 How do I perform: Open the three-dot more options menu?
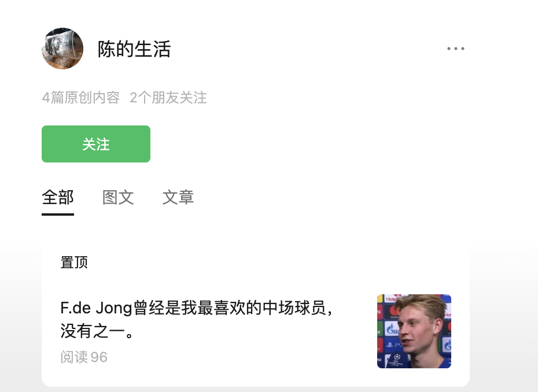point(456,49)
